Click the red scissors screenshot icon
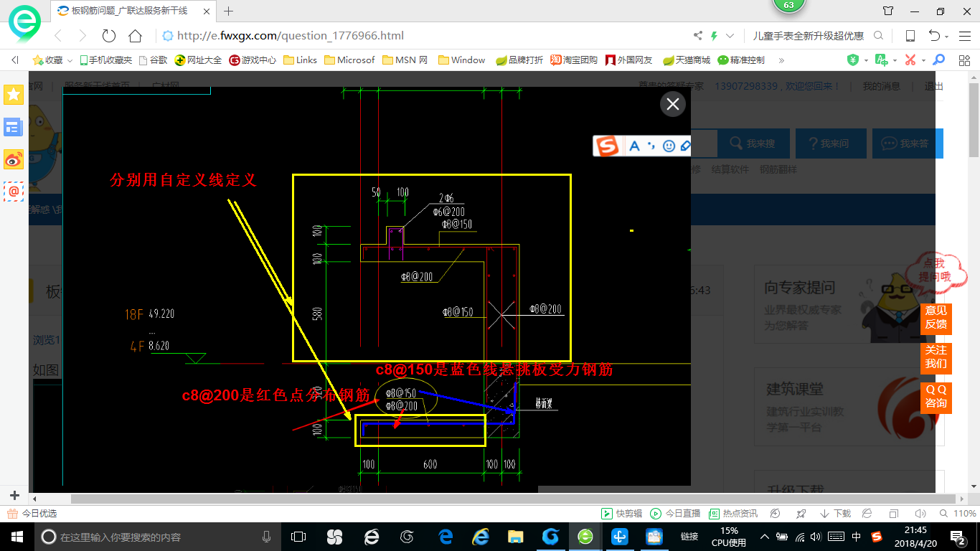980x551 pixels. tap(910, 60)
